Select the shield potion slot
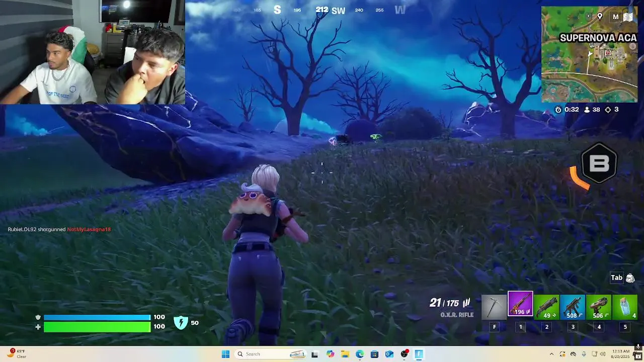 (x=625, y=307)
